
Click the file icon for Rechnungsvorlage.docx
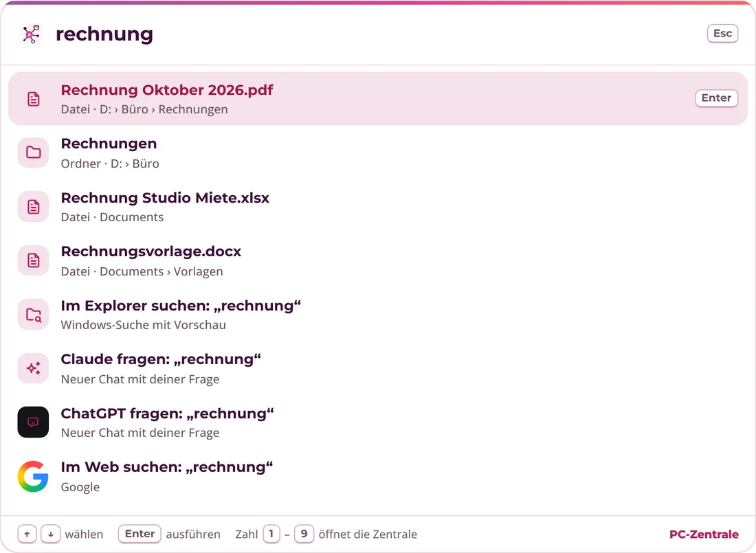pos(33,261)
